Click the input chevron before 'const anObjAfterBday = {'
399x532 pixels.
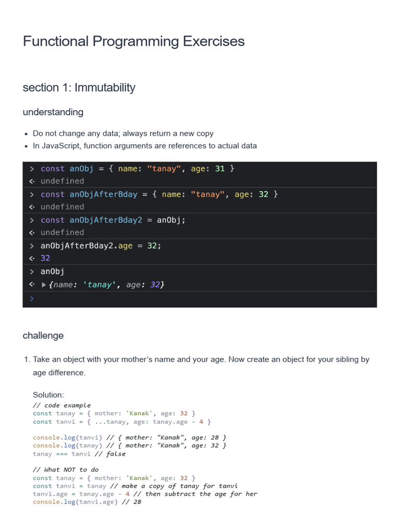click(x=32, y=194)
